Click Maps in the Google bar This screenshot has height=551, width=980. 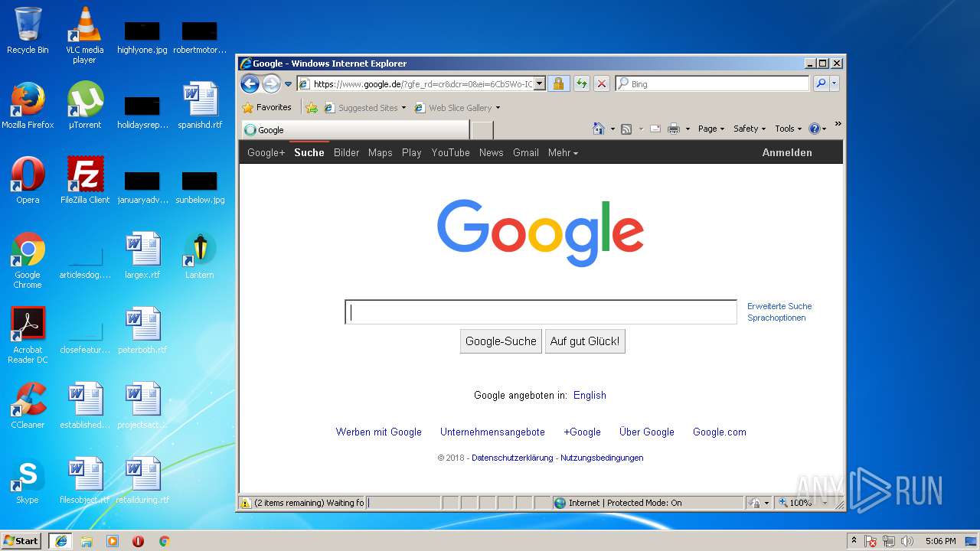pyautogui.click(x=380, y=152)
